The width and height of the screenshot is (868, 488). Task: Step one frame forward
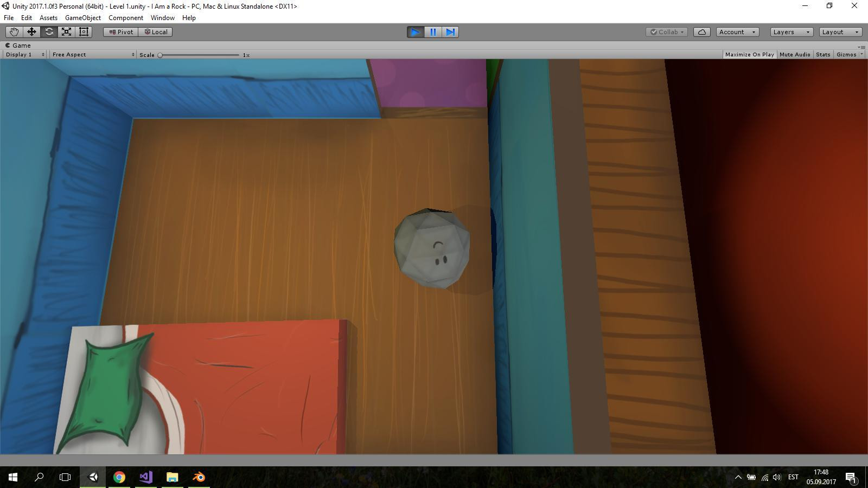450,32
